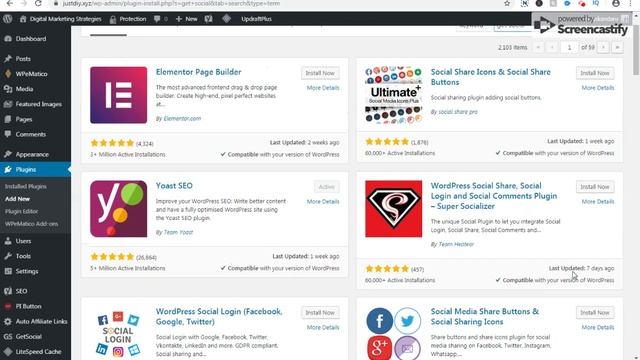Image resolution: width=640 pixels, height=360 pixels.
Task: Open Elementor Page Builder title link
Action: (198, 72)
